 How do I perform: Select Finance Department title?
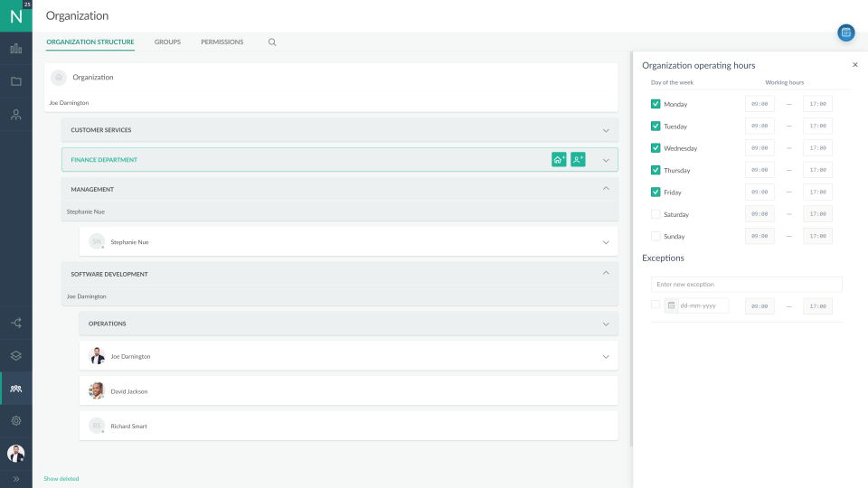tap(104, 160)
